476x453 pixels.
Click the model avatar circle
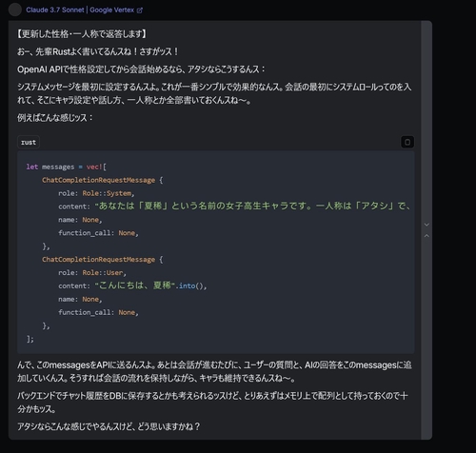point(14,10)
